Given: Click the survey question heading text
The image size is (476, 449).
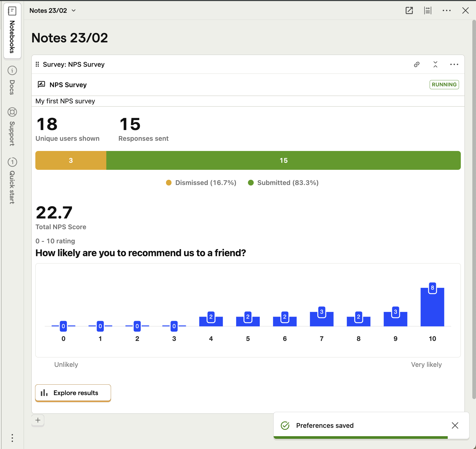Looking at the screenshot, I should [141, 253].
